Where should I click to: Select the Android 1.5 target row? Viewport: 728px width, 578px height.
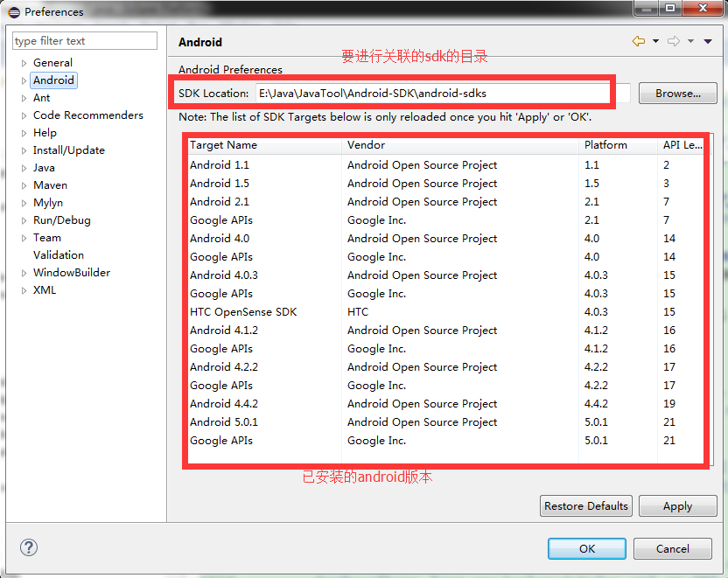[445, 184]
